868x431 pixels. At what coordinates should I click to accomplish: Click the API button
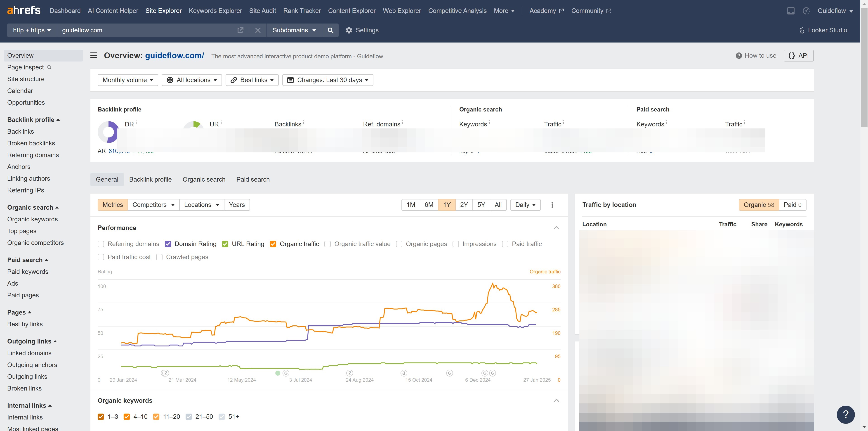click(x=798, y=56)
